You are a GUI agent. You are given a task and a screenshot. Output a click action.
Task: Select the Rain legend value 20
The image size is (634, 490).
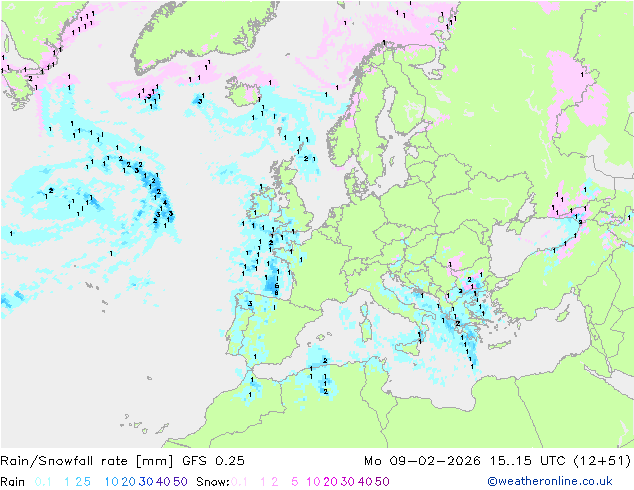tap(129, 482)
